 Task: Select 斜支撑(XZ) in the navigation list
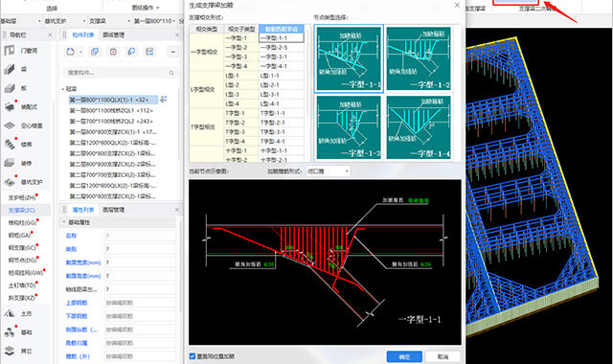pos(22,298)
